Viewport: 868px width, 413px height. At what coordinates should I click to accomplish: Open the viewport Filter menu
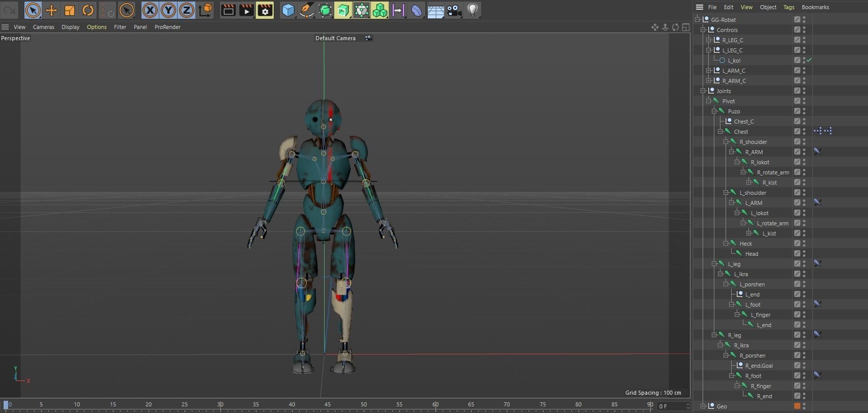[x=120, y=27]
